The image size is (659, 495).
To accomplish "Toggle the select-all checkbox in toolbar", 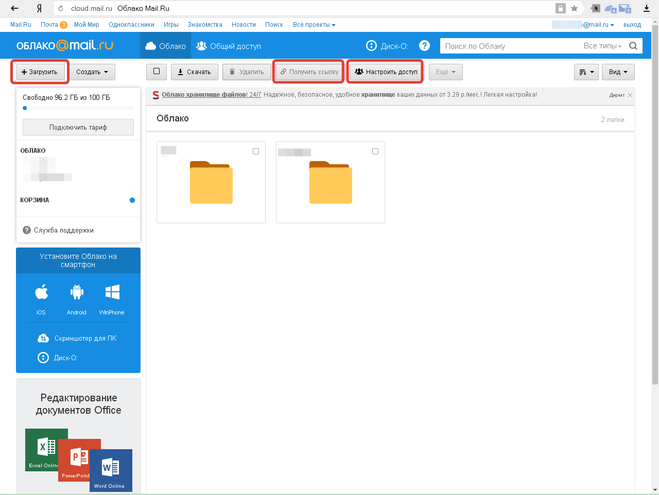I will pyautogui.click(x=156, y=72).
